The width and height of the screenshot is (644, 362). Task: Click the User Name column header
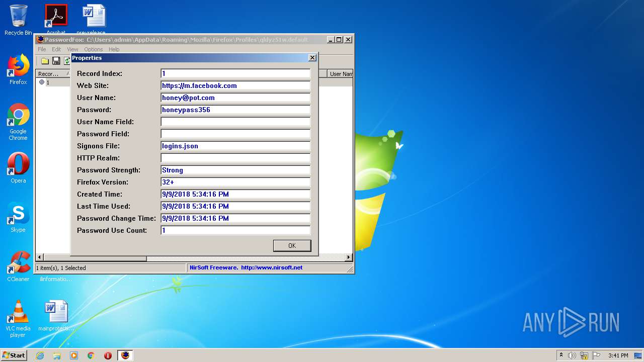click(340, 74)
